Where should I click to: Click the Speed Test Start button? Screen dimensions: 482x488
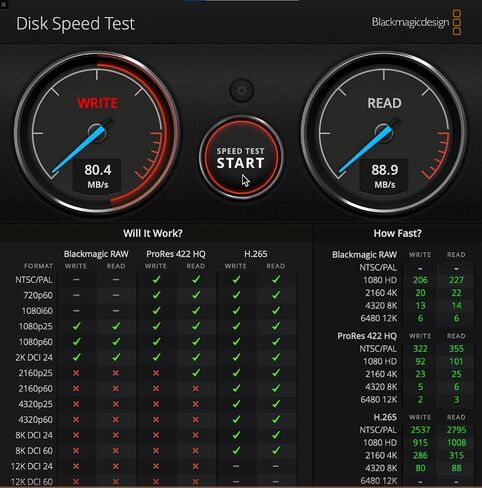241,157
